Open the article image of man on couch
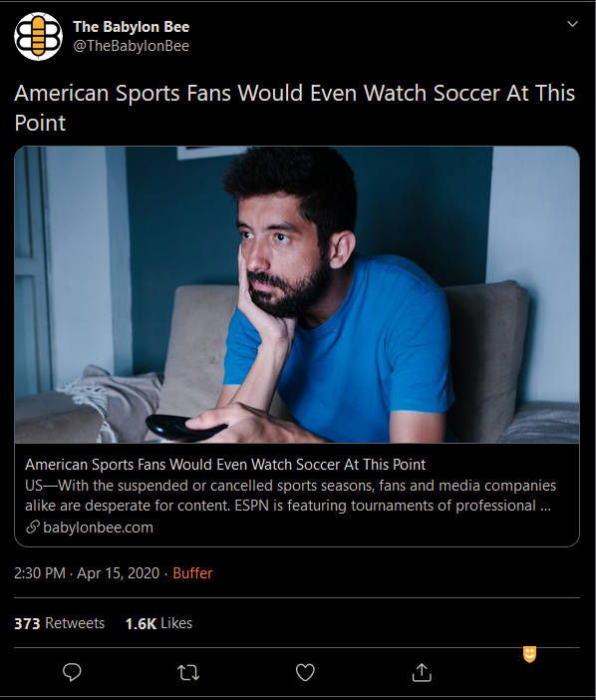This screenshot has width=596, height=700. (297, 294)
